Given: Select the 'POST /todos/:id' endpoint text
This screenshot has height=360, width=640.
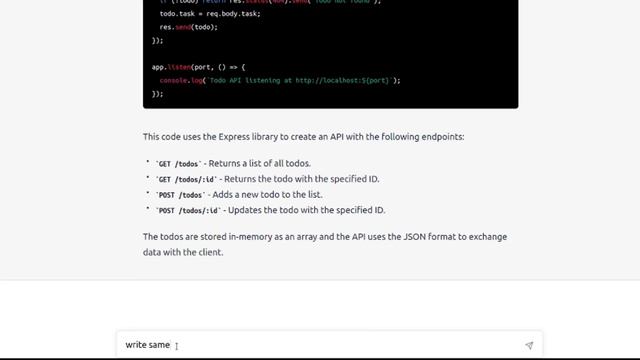Looking at the screenshot, I should pos(188,211).
